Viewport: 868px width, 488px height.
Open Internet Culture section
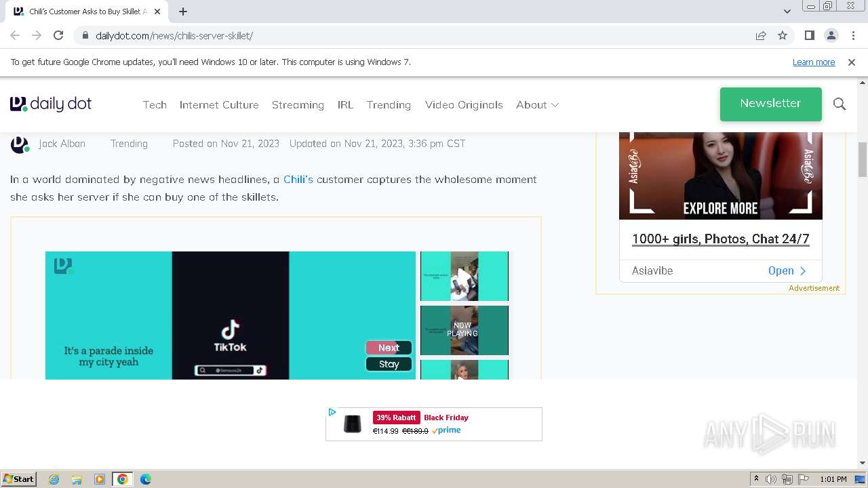(x=219, y=104)
